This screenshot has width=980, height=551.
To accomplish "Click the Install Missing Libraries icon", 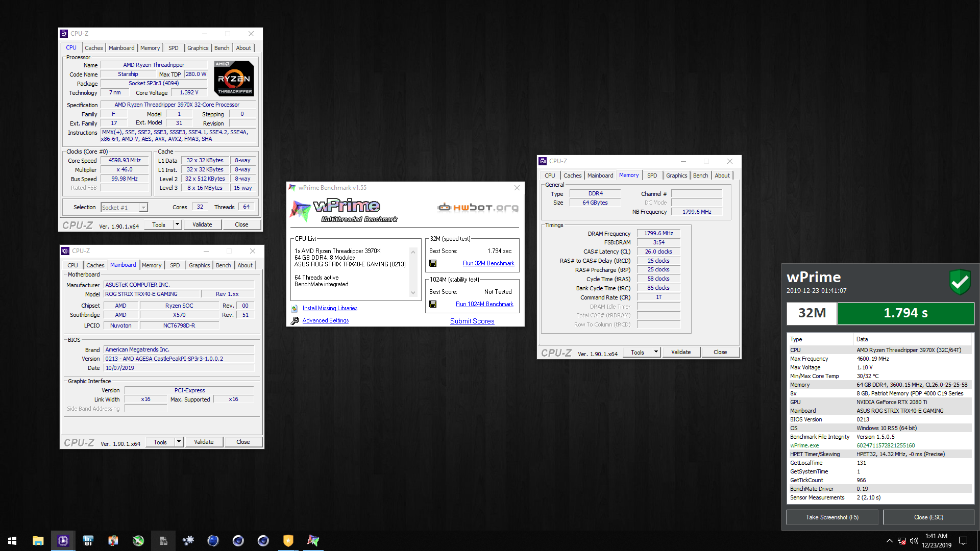I will point(295,308).
